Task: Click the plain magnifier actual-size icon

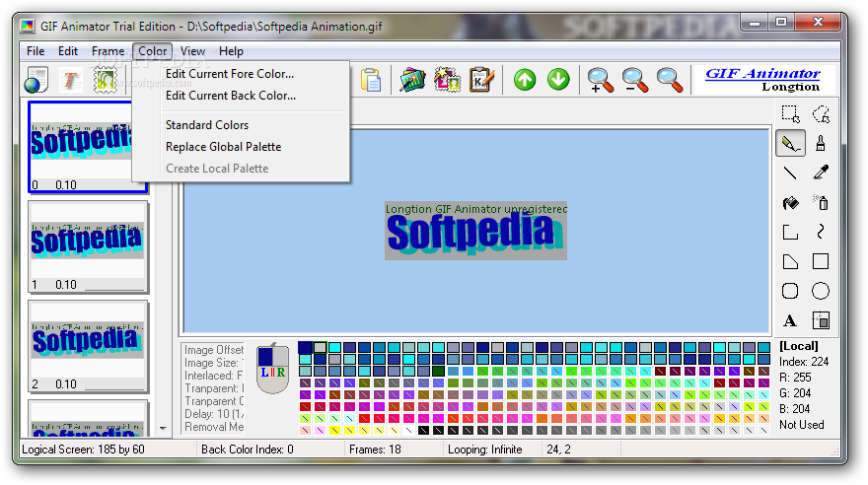Action: point(670,80)
